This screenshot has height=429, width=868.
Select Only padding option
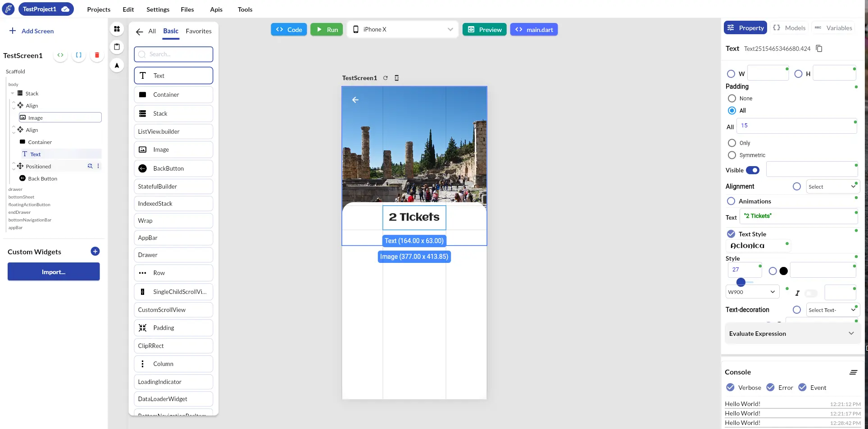pos(732,143)
